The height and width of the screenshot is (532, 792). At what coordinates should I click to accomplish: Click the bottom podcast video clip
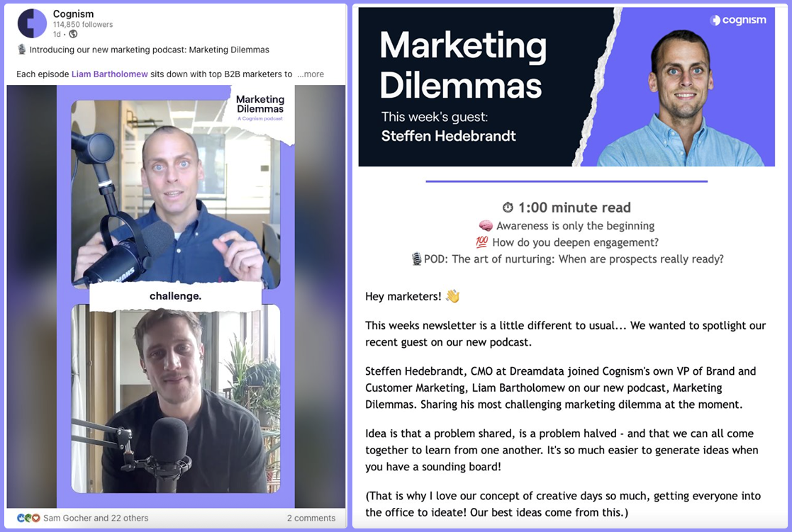[176, 399]
